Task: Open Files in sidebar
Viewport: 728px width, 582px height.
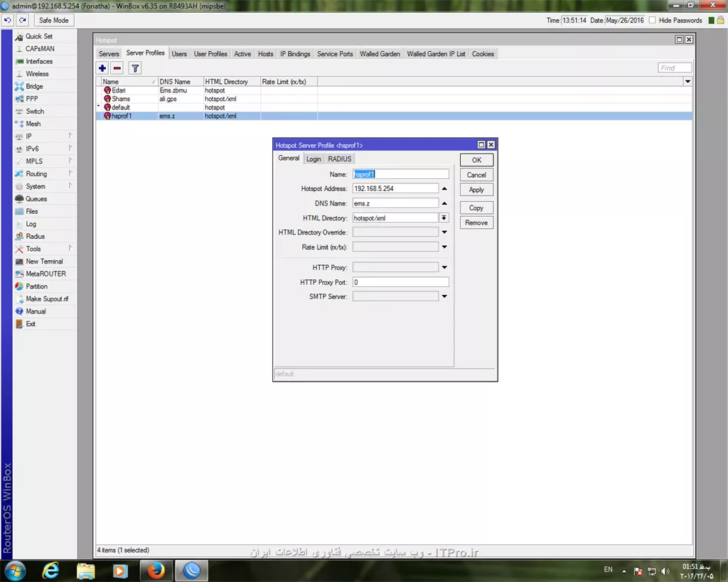Action: coord(32,211)
